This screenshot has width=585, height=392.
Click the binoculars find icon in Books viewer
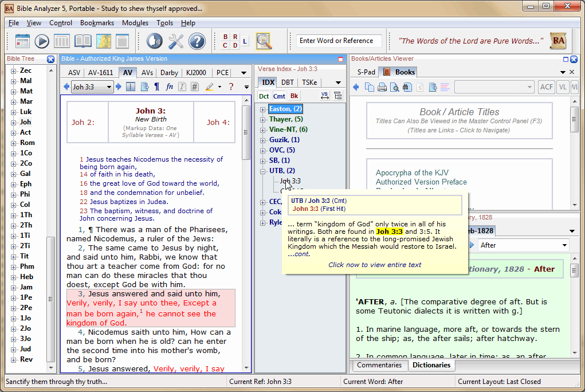tap(407, 87)
